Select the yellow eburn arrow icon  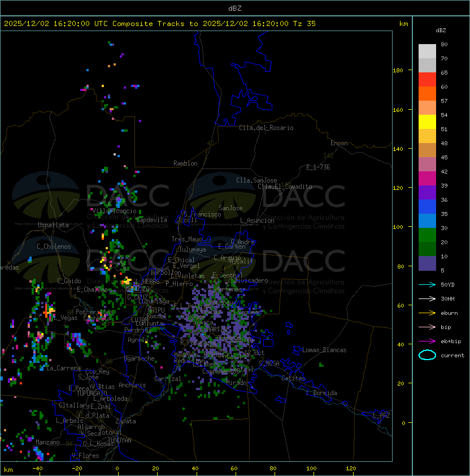(427, 313)
